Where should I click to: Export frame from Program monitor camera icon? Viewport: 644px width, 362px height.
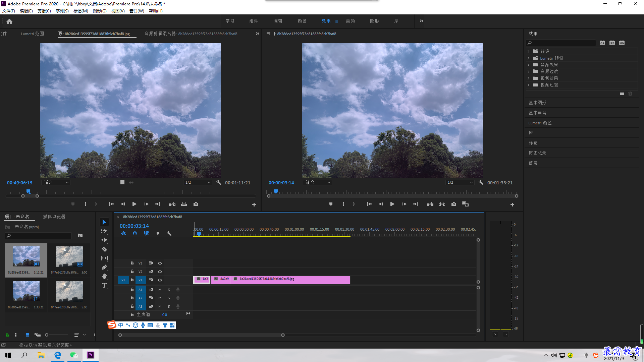pos(454,204)
